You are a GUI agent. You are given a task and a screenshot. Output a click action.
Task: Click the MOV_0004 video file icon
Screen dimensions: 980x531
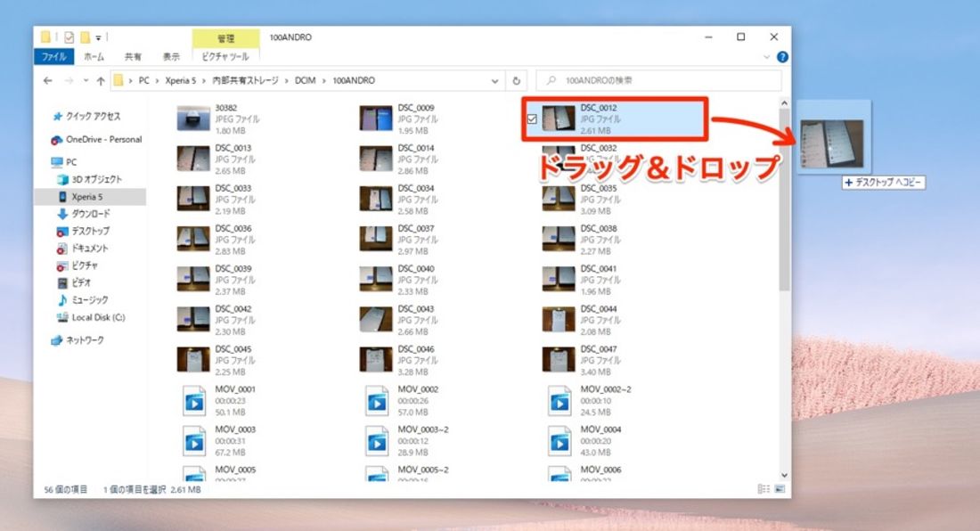coord(559,441)
